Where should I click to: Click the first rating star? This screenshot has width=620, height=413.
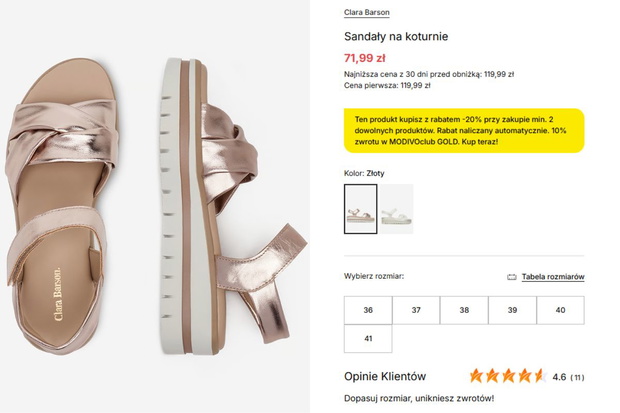[476, 376]
